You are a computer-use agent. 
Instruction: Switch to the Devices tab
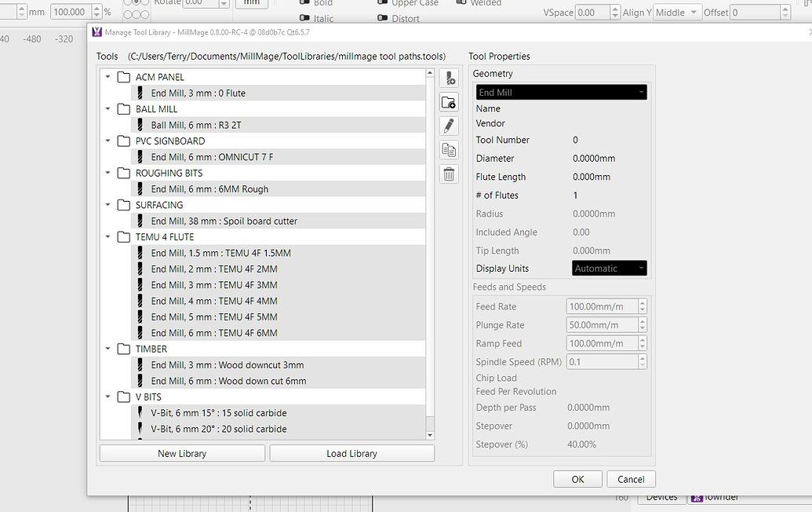coord(661,496)
